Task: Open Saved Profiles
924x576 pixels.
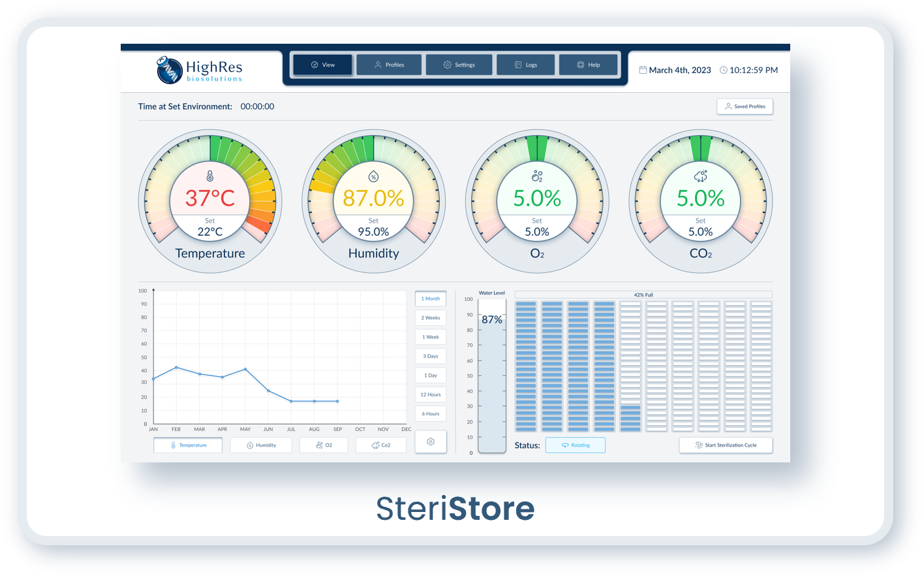Action: [745, 106]
